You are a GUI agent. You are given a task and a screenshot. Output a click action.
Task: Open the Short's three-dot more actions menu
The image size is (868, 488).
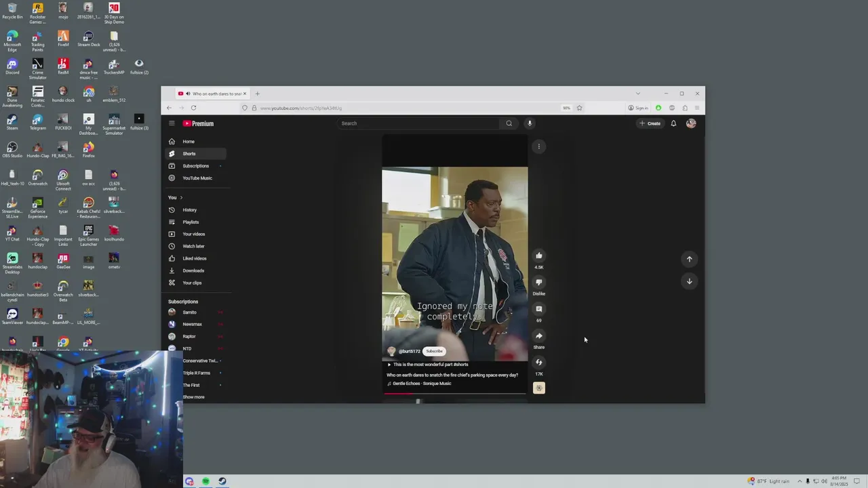coord(539,146)
